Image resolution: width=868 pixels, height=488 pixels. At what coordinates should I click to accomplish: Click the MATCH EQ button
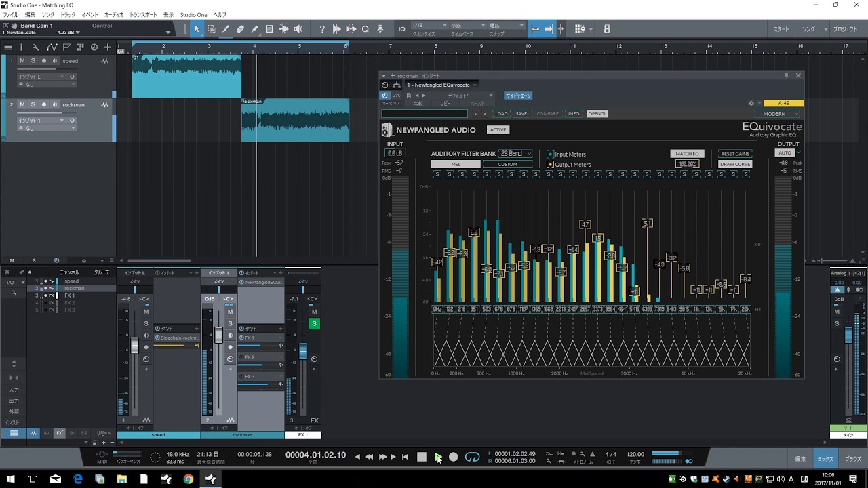pos(687,154)
